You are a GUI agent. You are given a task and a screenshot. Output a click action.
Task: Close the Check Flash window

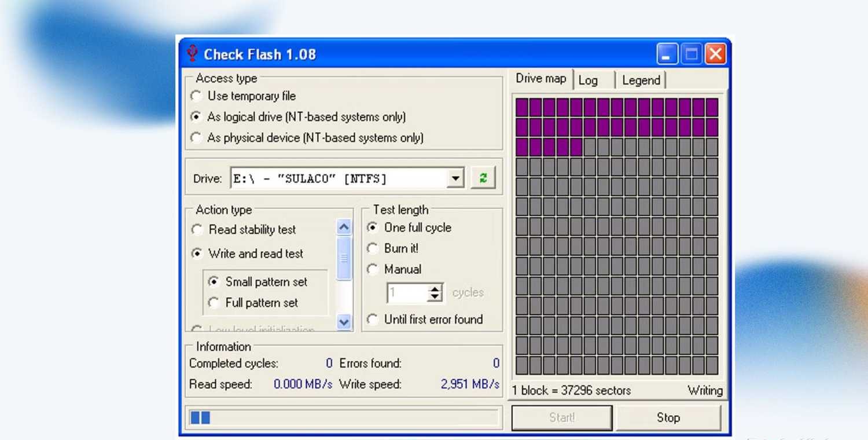point(716,54)
